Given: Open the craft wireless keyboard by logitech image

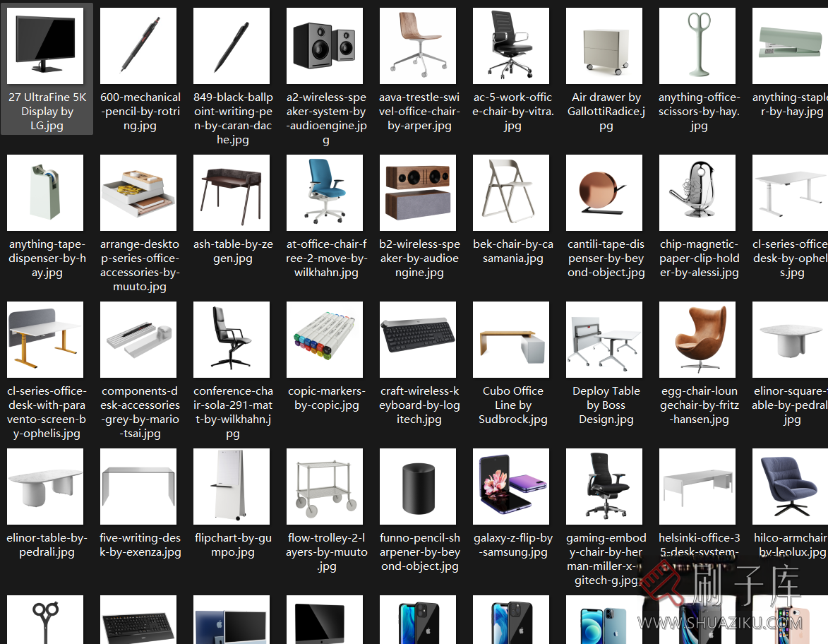Looking at the screenshot, I should point(419,340).
